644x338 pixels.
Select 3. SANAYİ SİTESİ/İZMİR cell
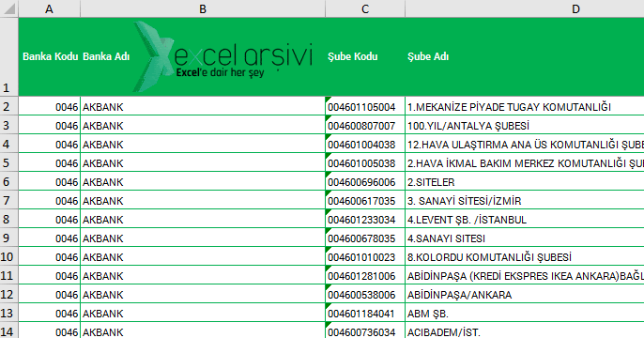[525, 200]
